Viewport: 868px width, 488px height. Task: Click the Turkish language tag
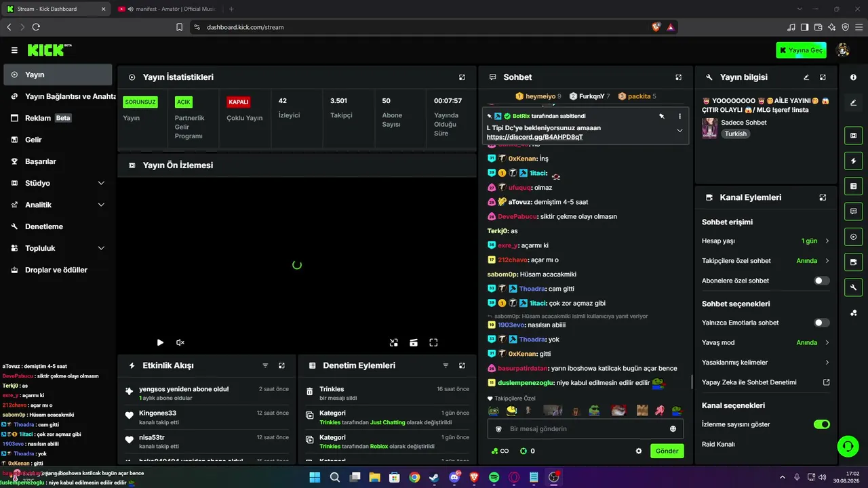tap(735, 134)
